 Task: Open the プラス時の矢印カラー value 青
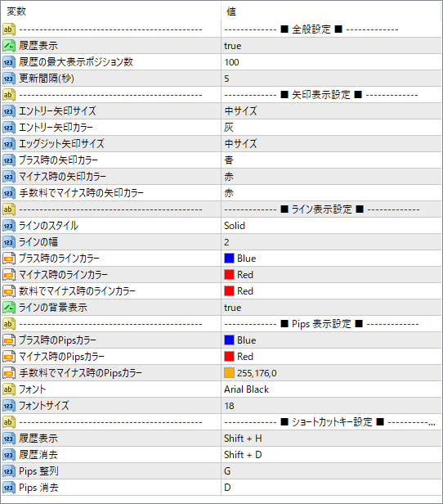(331, 160)
